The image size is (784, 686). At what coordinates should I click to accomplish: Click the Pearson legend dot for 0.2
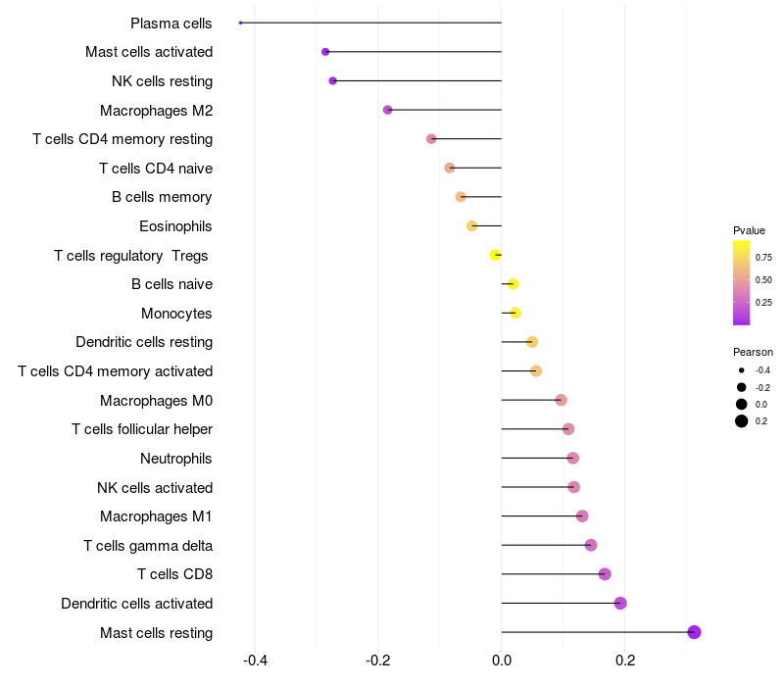click(742, 421)
